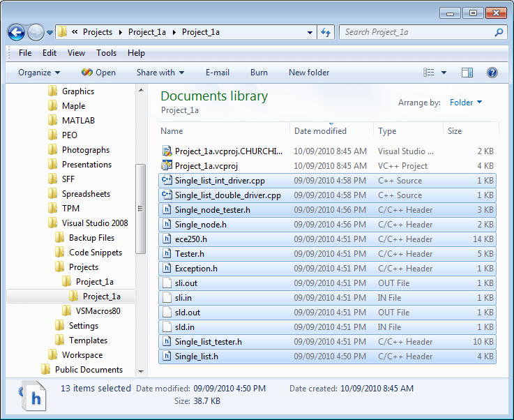Select the Project_1a.vcproj.CHURCHI file icon
Image resolution: width=514 pixels, height=420 pixels.
tap(167, 151)
